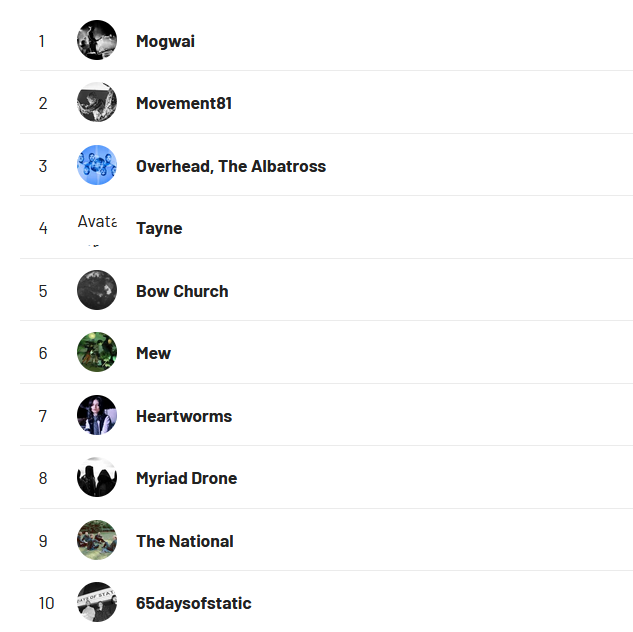Visit the 65daysofstatic artist page

tap(194, 603)
